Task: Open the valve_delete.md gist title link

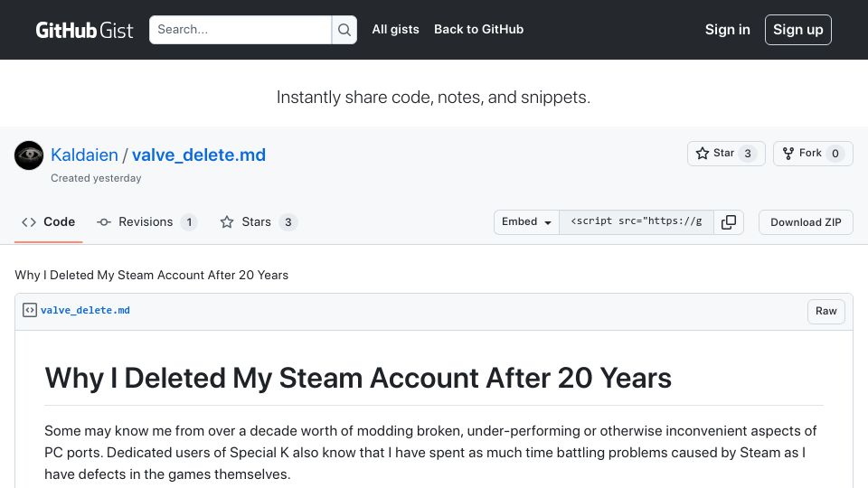Action: (199, 155)
